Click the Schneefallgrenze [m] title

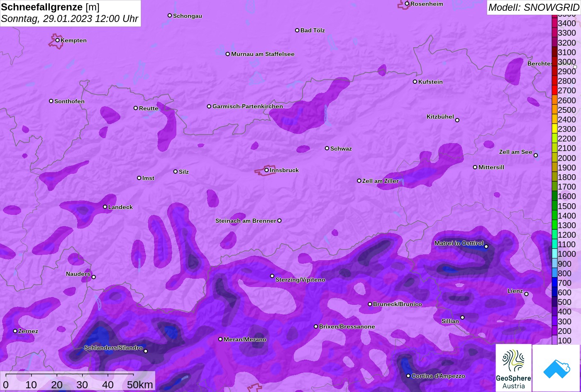tap(50, 7)
